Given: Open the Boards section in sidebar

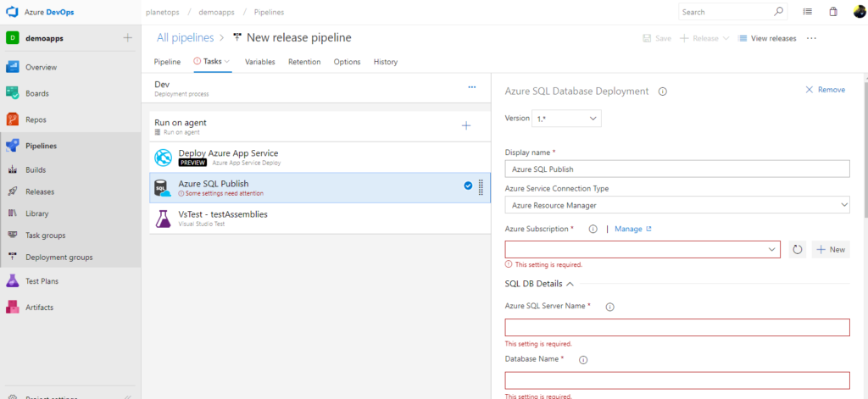Looking at the screenshot, I should tap(37, 93).
